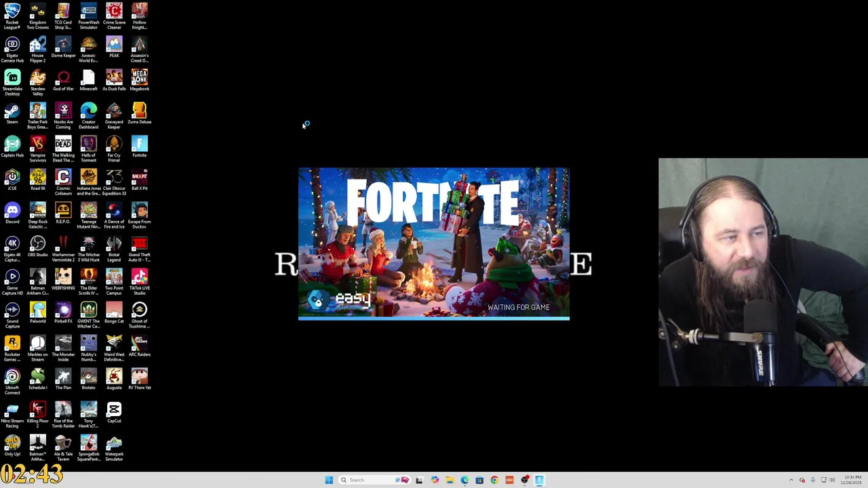
Task: Open the Ubisoft Connect shortcut
Action: pos(12,382)
